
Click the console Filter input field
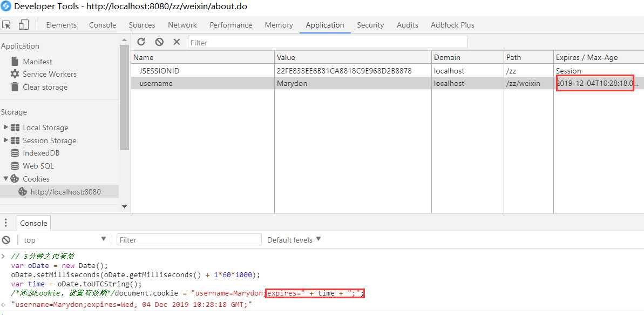point(189,240)
